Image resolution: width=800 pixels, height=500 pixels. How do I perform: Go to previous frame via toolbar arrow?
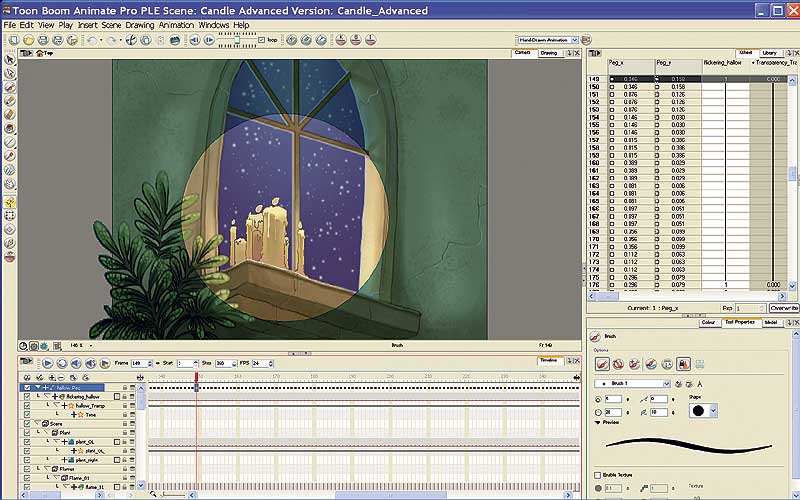(x=194, y=40)
